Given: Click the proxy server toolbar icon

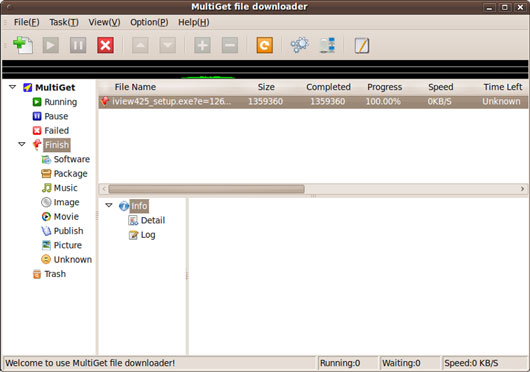Looking at the screenshot, I should pos(327,45).
